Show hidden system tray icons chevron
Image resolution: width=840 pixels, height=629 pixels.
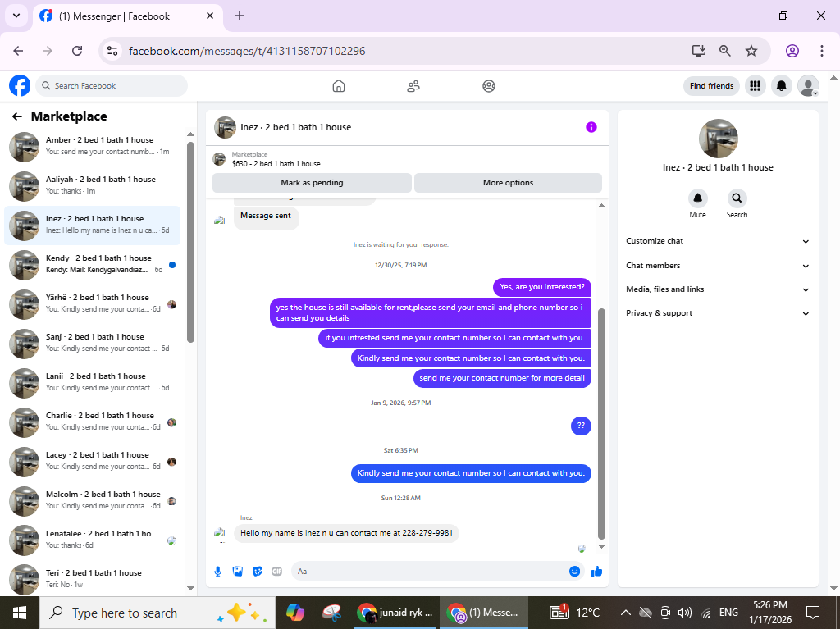point(625,613)
